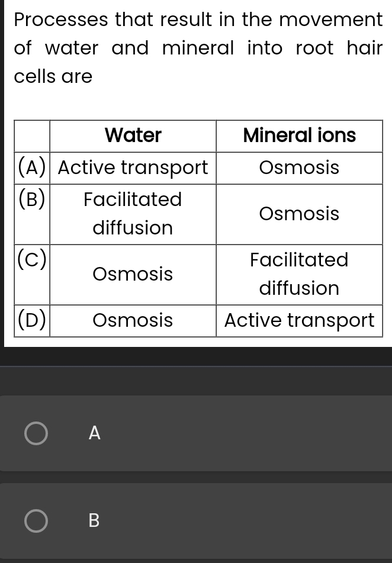Click Facilitated diffusion in row B

coord(132,214)
